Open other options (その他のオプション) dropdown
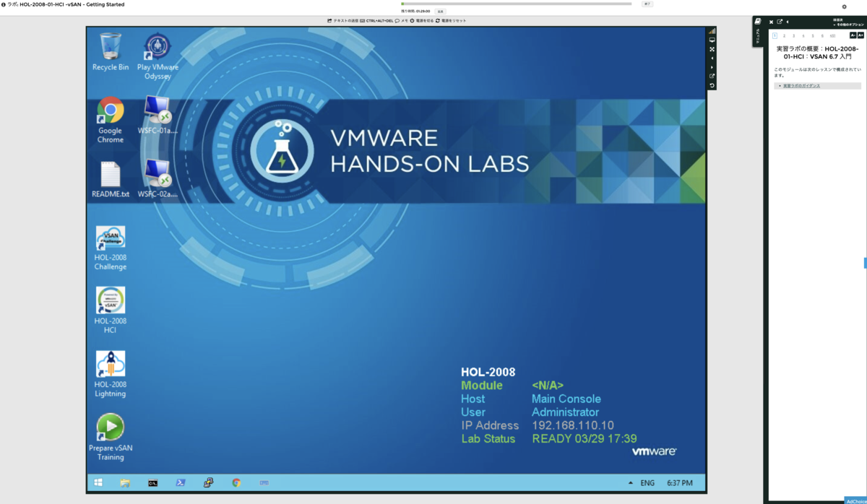Screen dimensions: 867x504 point(849,25)
